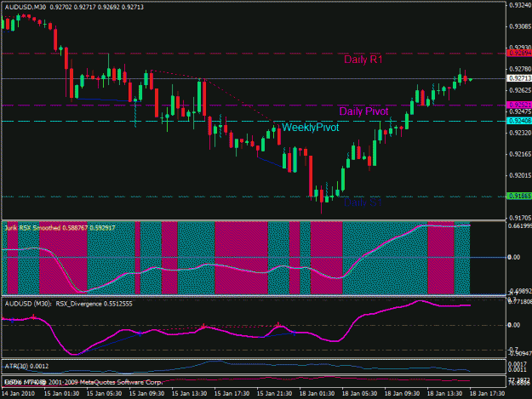Click the 15 Jan 01:30 time label
The width and height of the screenshot is (532, 399).
(62, 394)
